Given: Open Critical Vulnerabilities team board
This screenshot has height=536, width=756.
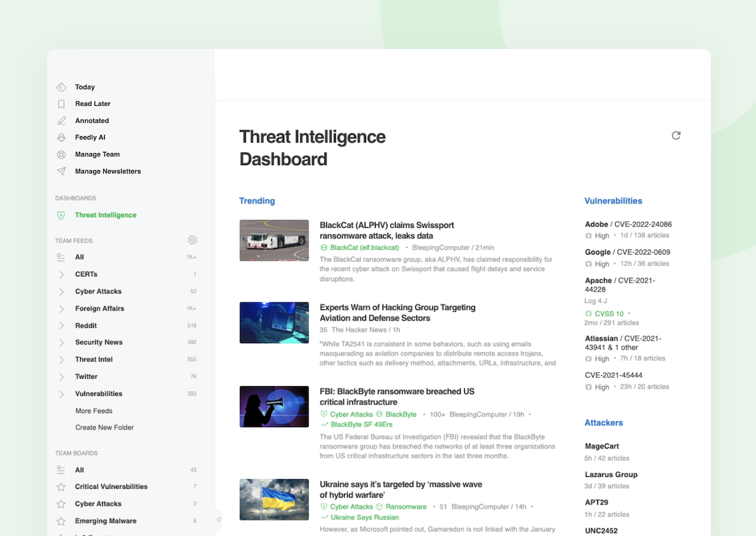Looking at the screenshot, I should pyautogui.click(x=112, y=487).
